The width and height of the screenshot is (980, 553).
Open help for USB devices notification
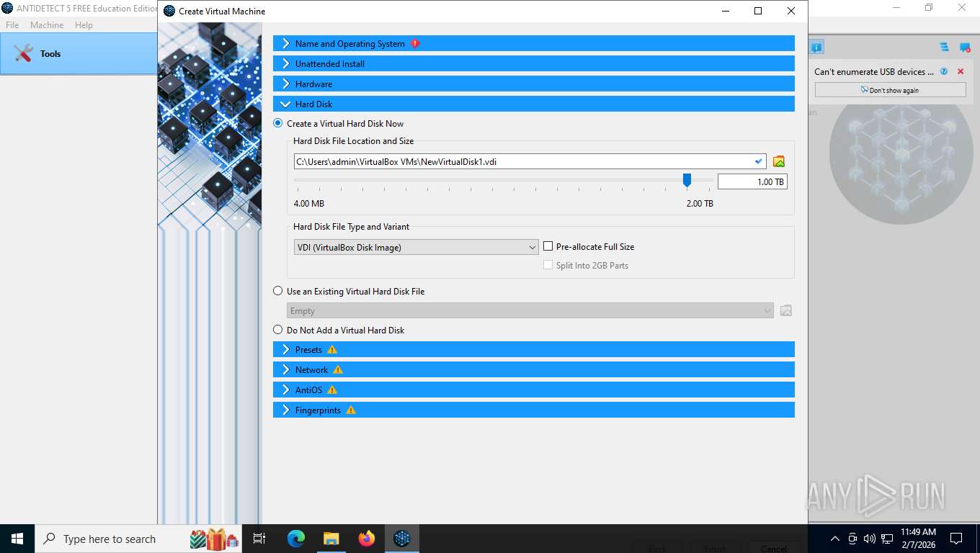coord(943,71)
